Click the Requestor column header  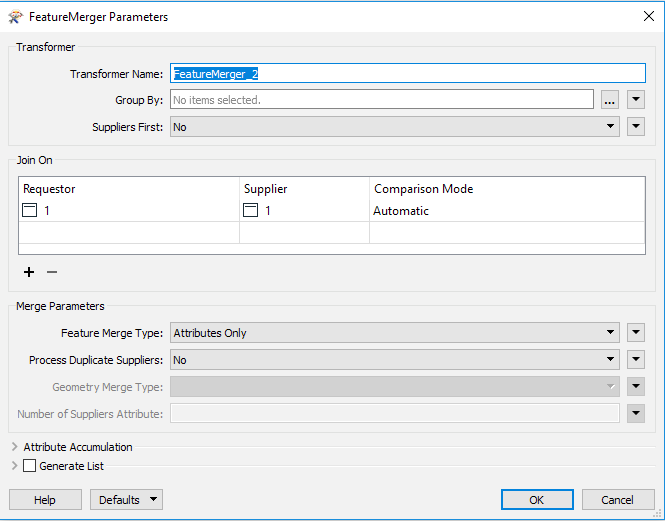[x=129, y=189]
